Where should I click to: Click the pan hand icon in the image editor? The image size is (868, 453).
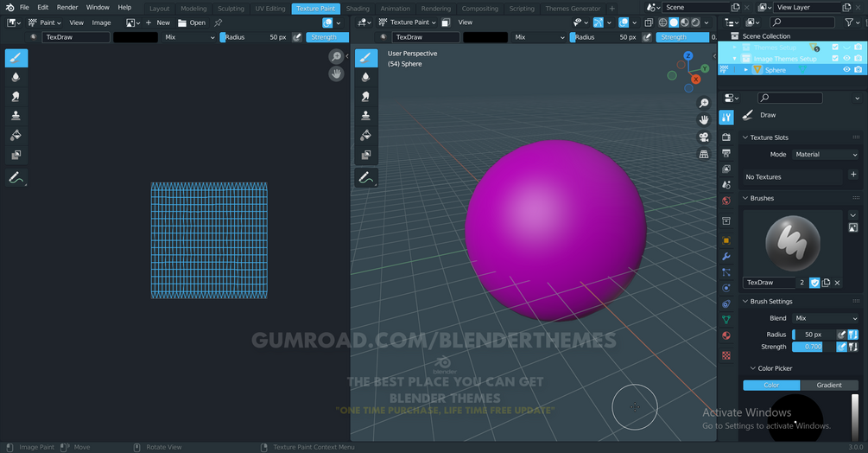click(x=336, y=73)
